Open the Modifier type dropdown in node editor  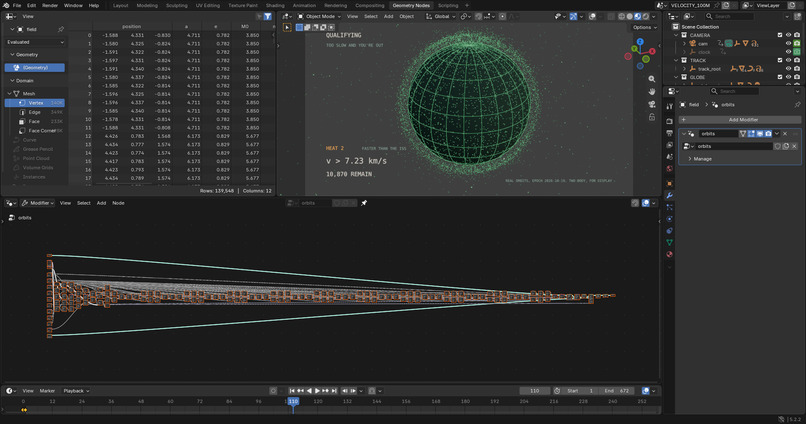point(38,203)
